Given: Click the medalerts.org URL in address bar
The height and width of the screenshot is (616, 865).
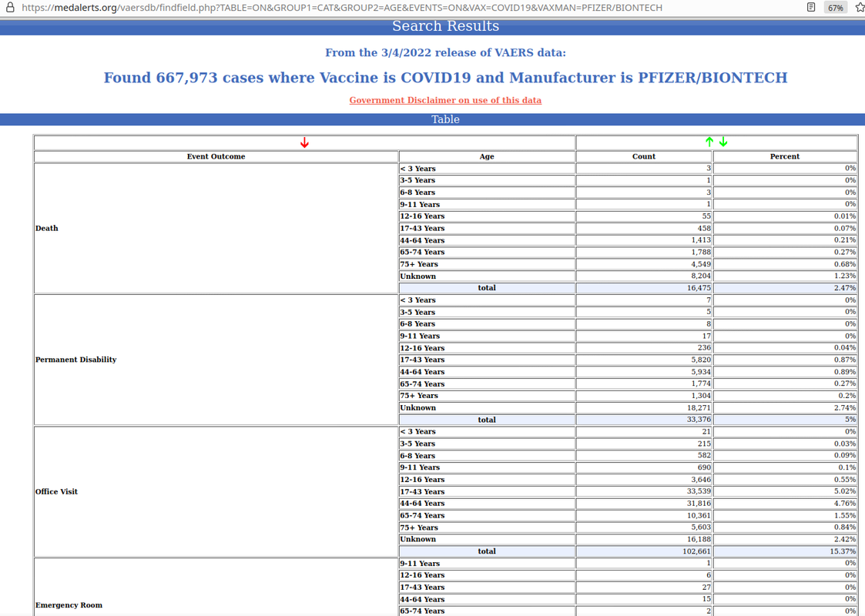Looking at the screenshot, I should click(342, 8).
